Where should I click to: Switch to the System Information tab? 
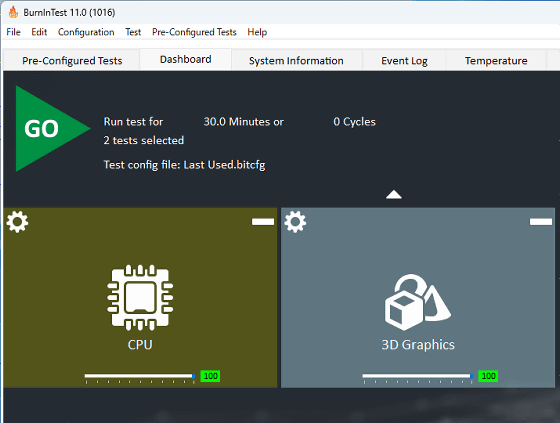[x=296, y=61]
